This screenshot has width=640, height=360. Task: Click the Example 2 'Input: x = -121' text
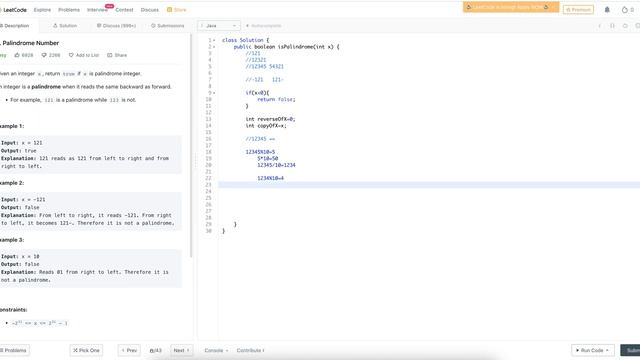pyautogui.click(x=23, y=200)
